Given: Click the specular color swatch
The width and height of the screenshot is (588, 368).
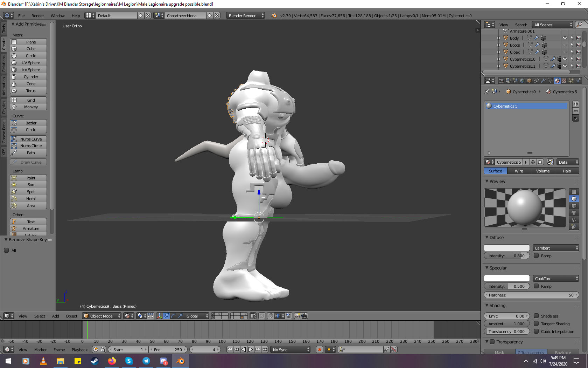Looking at the screenshot, I should (507, 278).
